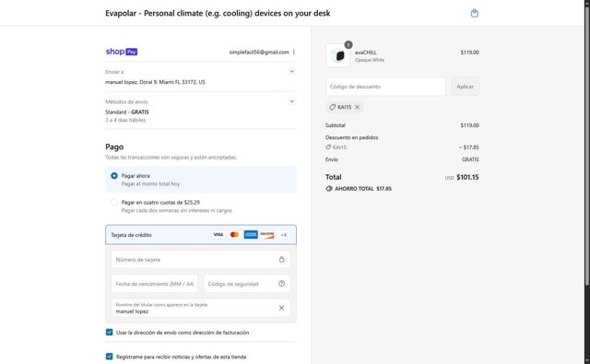The width and height of the screenshot is (590, 364).
Task: Select Pagar en cuatro cuotas option
Action: coord(114,203)
